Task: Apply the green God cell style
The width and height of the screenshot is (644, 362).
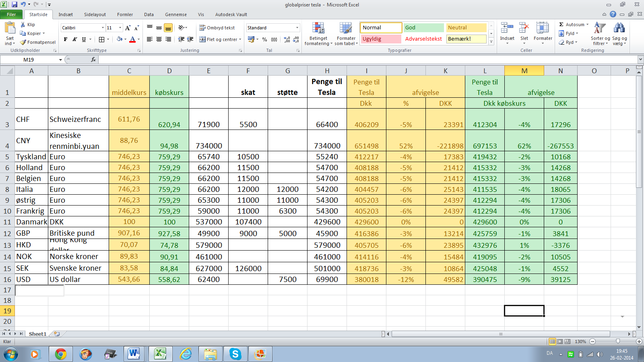Action: pyautogui.click(x=423, y=27)
